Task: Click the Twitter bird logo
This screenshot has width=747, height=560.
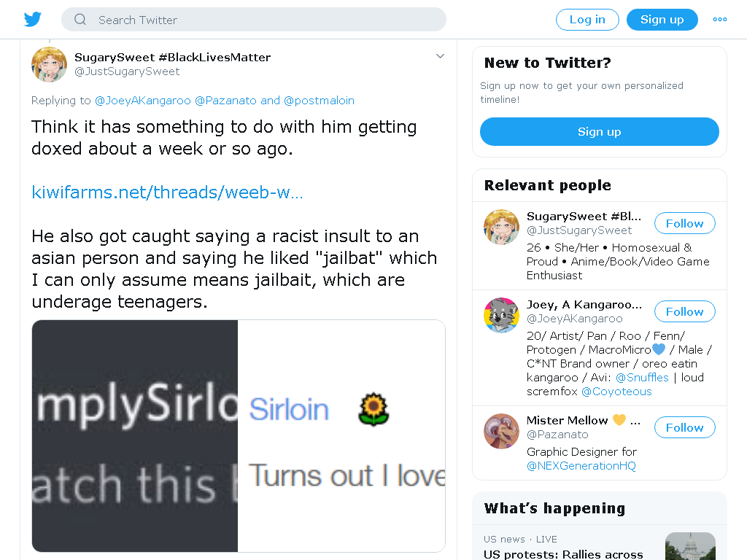Action: [32, 20]
